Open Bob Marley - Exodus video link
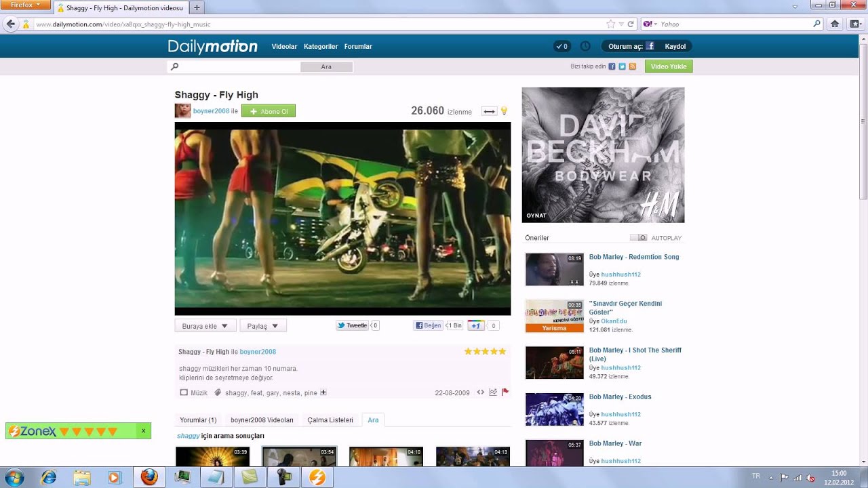The width and height of the screenshot is (868, 488). pos(620,396)
